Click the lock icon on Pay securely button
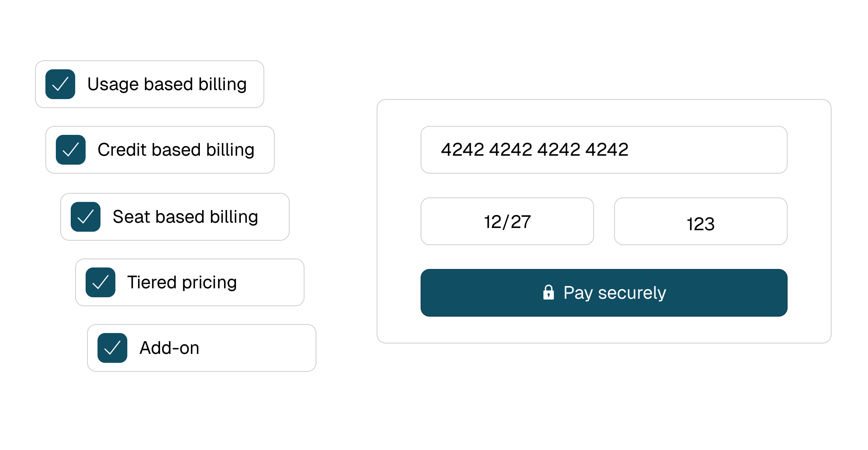The height and width of the screenshot is (450, 868). (549, 292)
